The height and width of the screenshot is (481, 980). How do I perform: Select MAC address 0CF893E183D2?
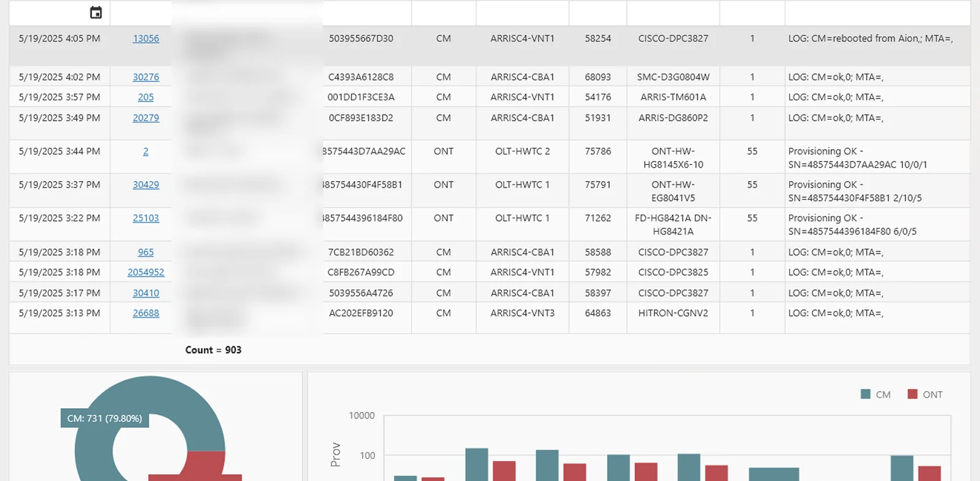(361, 118)
